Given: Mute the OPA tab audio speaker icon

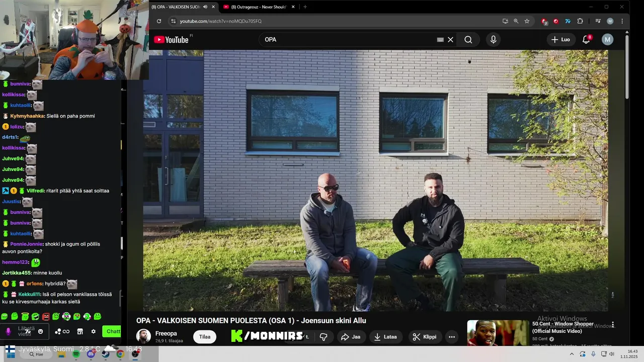Looking at the screenshot, I should point(205,7).
